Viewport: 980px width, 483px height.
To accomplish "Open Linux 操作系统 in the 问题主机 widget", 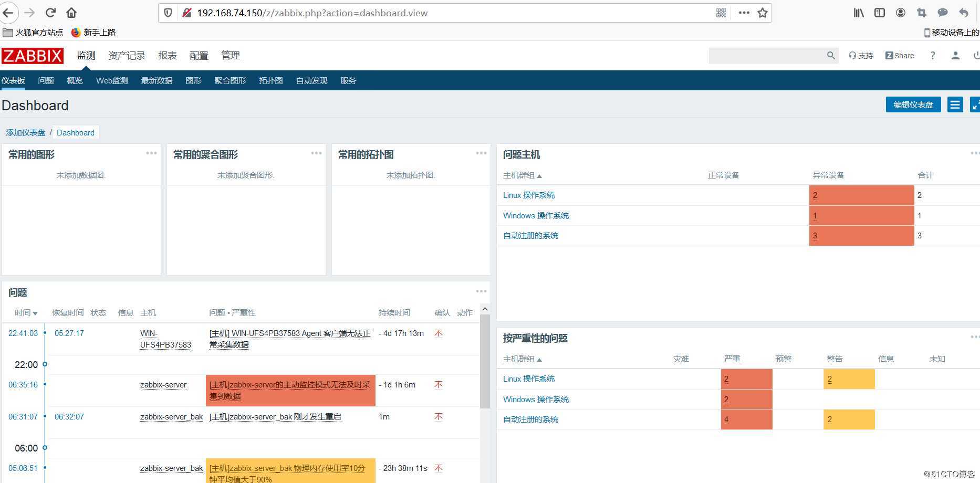I will click(529, 195).
